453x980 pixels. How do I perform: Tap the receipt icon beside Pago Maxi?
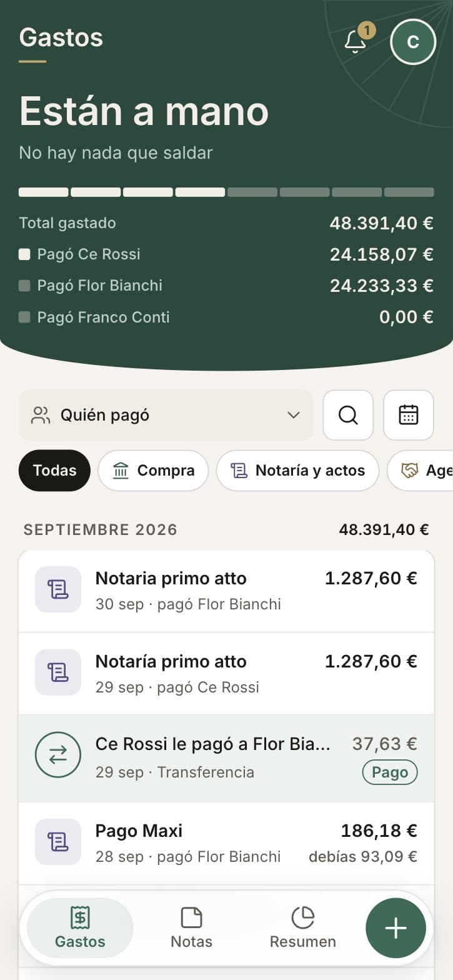58,842
